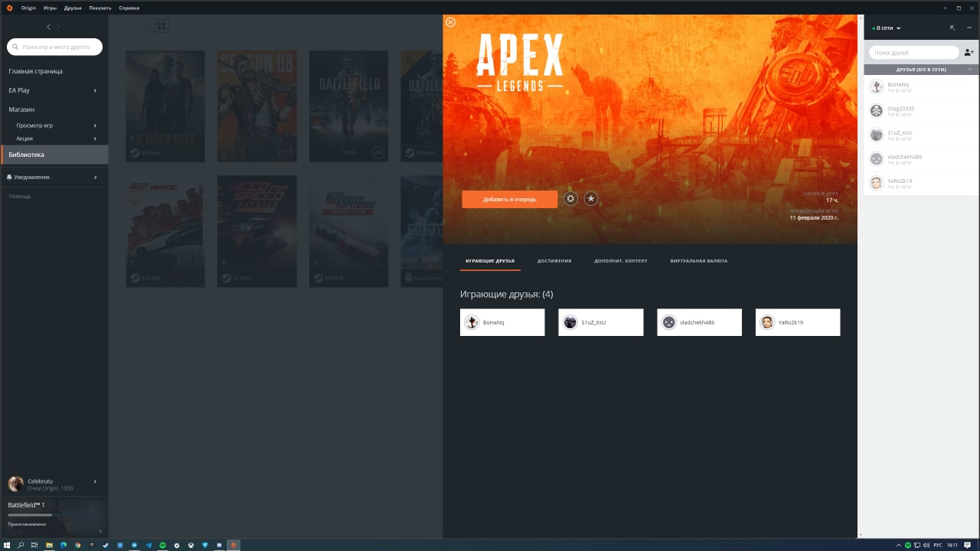Click Celebrutu profile avatar
Screen dimensions: 980x551
(x=15, y=484)
